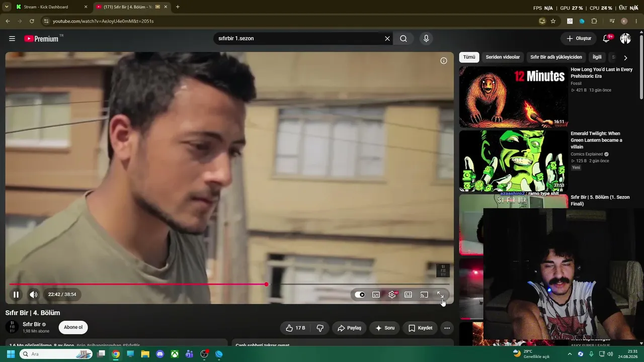
Task: Open the Xbox app from taskbar
Action: (175, 354)
